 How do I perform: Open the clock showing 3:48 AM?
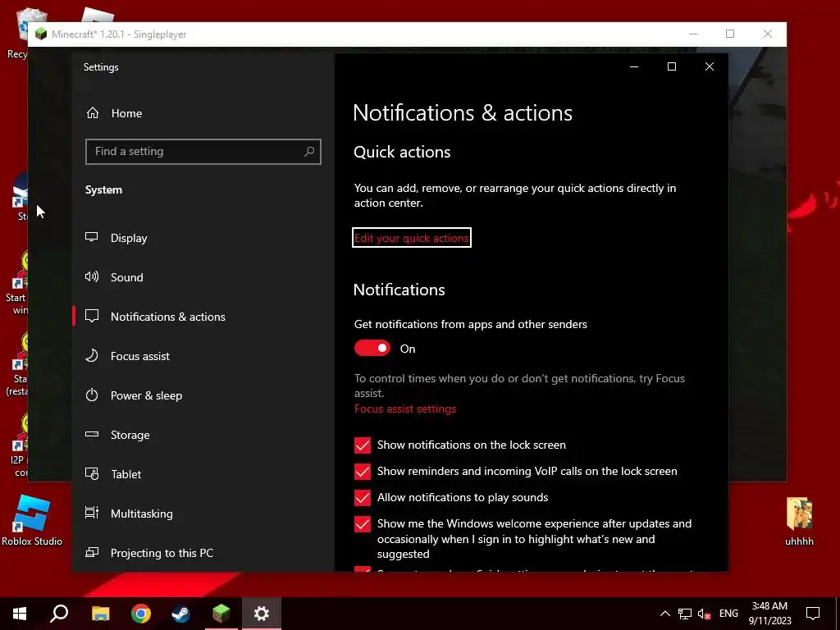click(x=769, y=614)
